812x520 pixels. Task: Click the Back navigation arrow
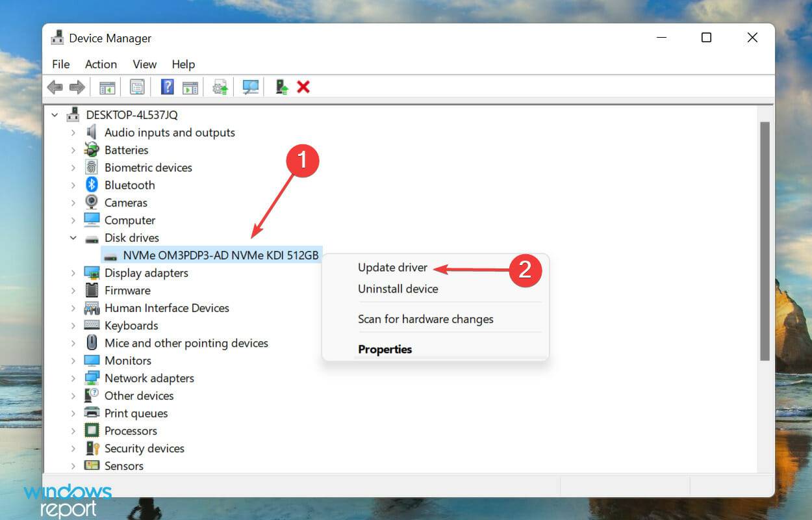tap(55, 86)
